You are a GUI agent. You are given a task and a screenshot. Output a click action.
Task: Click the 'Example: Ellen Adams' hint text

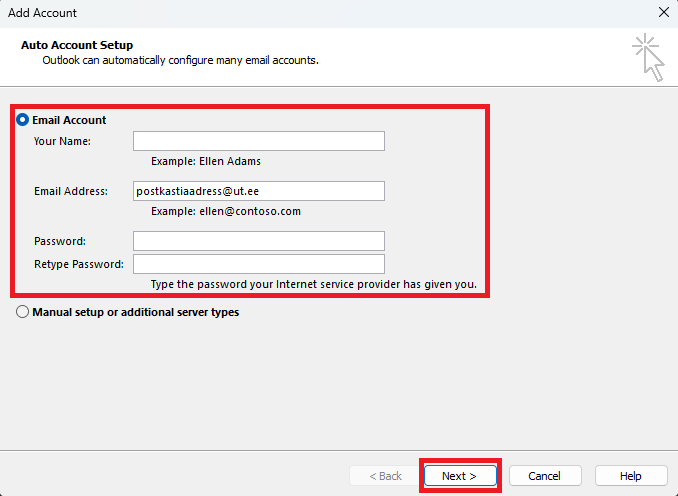click(x=206, y=161)
